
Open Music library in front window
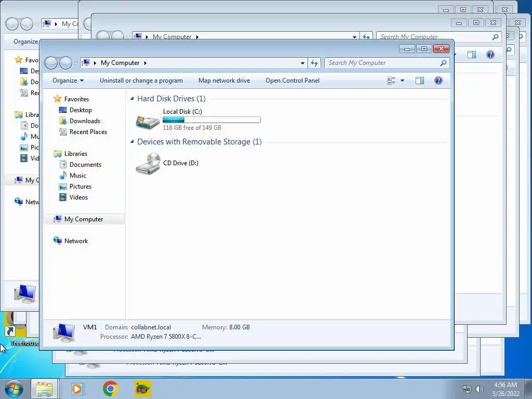[78, 176]
